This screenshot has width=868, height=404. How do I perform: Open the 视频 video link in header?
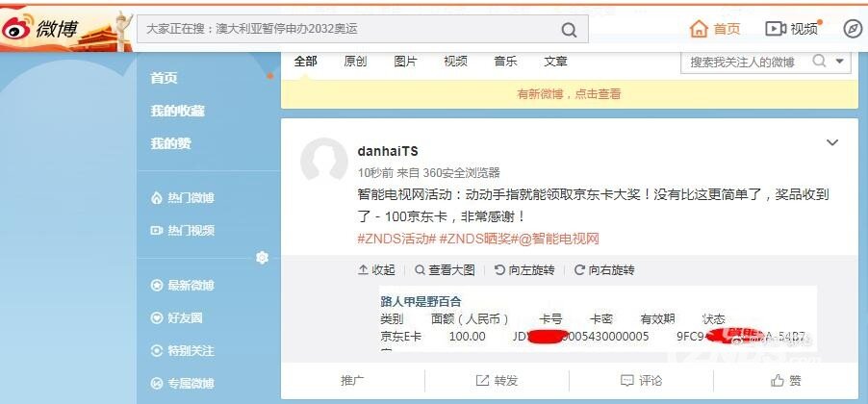pos(792,29)
